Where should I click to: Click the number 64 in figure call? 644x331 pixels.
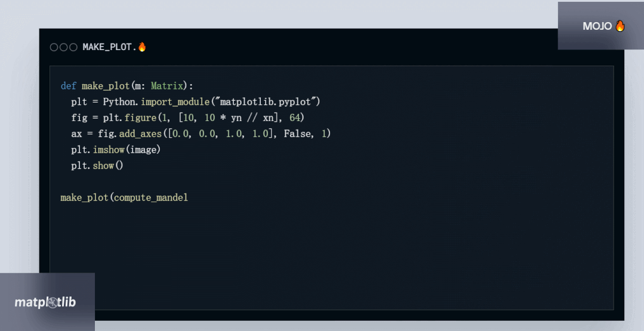(295, 117)
